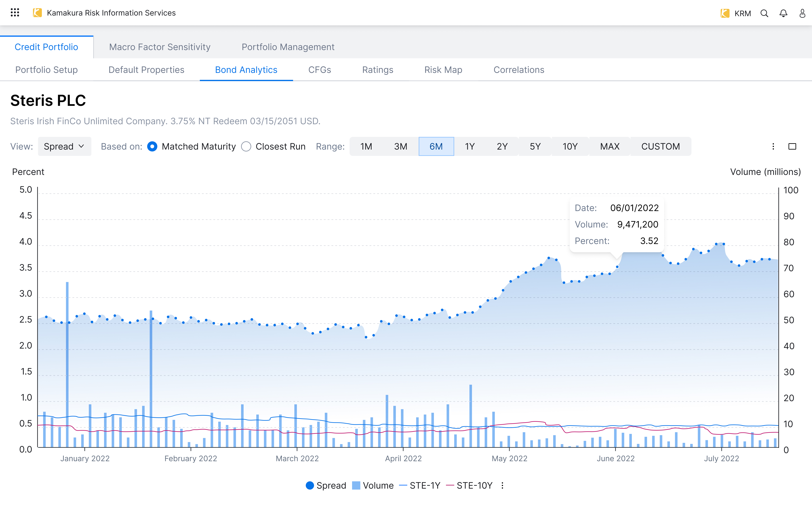Toggle the blue Spread legend swatch
Viewport: 812px width, 507px height.
[310, 486]
